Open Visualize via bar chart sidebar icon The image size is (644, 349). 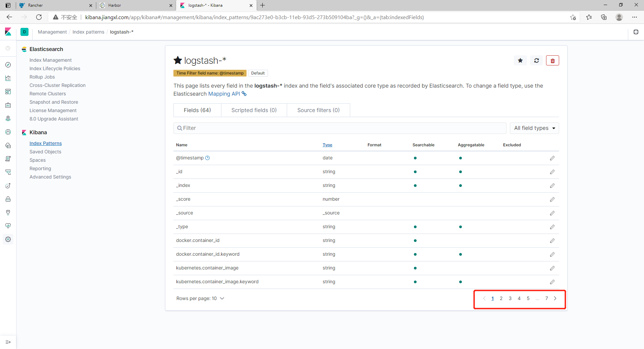8,78
